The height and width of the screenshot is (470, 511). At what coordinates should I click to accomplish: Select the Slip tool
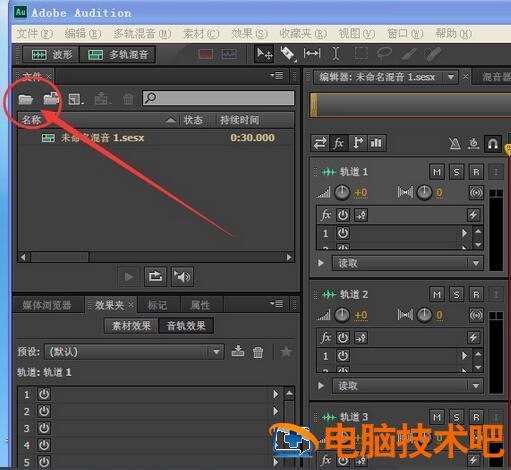(x=312, y=53)
